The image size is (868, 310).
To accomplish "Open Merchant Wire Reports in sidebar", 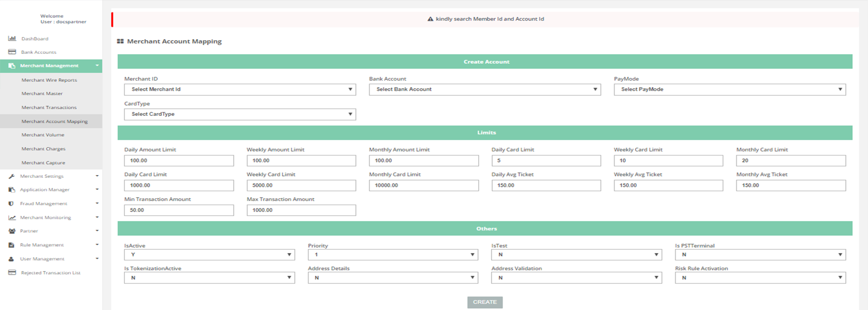I will [49, 80].
